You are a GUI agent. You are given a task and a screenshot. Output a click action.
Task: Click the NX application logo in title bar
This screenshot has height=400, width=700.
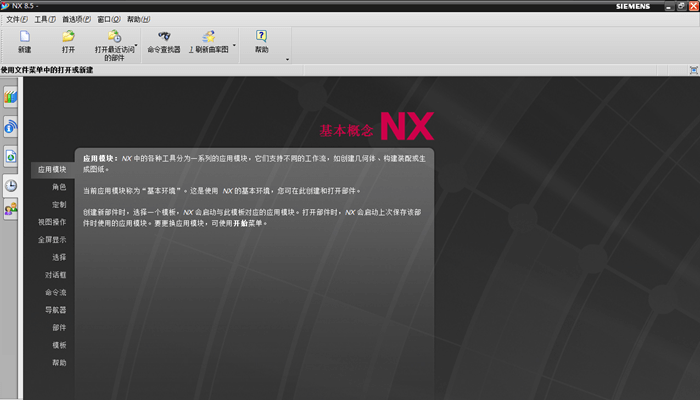pos(5,6)
